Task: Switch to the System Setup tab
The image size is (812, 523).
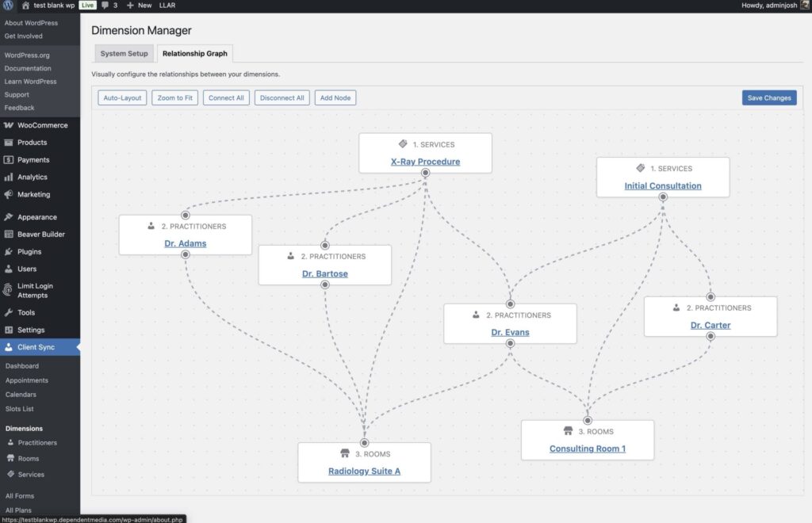Action: 124,54
